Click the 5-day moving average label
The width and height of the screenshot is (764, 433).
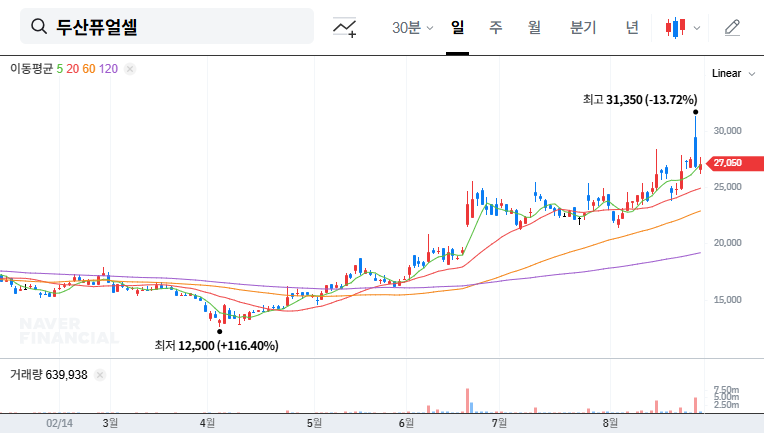(x=59, y=69)
